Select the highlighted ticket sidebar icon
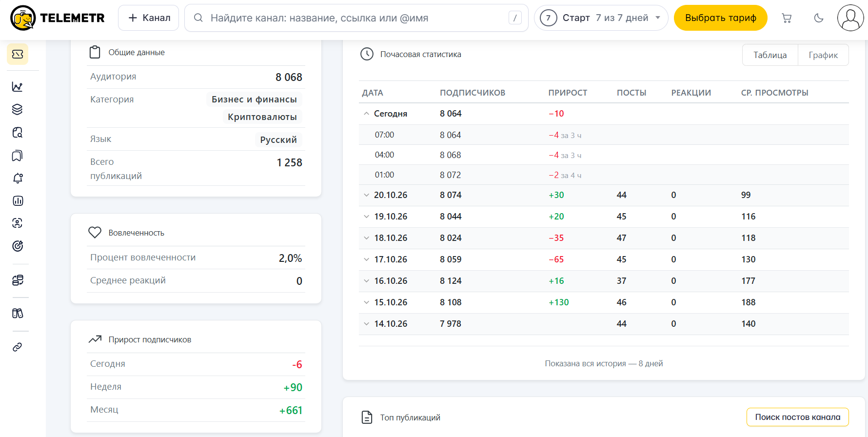The image size is (868, 437). 18,54
